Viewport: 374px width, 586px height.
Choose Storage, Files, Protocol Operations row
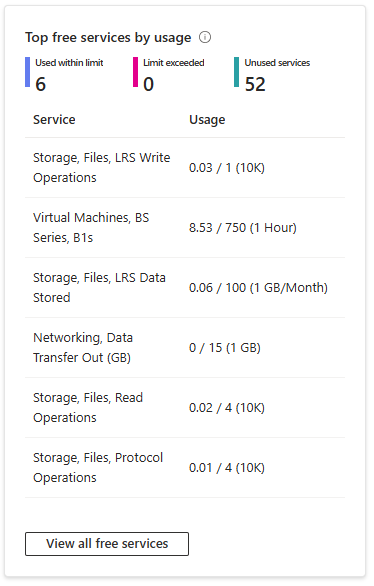point(185,468)
